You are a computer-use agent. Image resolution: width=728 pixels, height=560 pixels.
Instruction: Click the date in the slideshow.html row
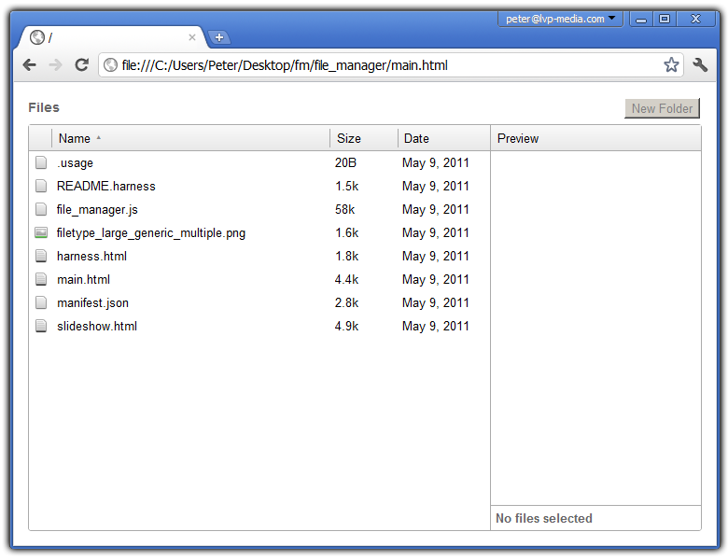[436, 327]
